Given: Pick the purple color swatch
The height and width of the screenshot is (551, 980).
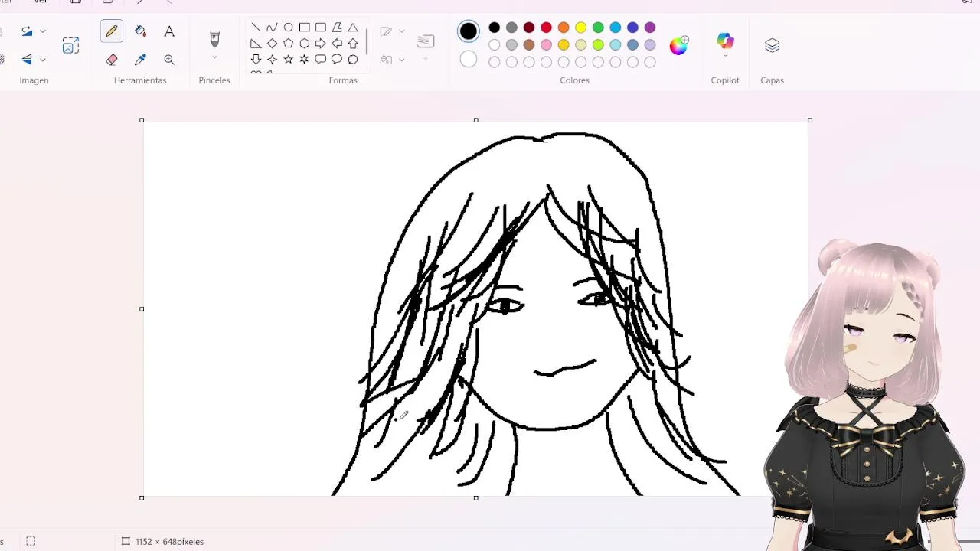Looking at the screenshot, I should pyautogui.click(x=650, y=28).
